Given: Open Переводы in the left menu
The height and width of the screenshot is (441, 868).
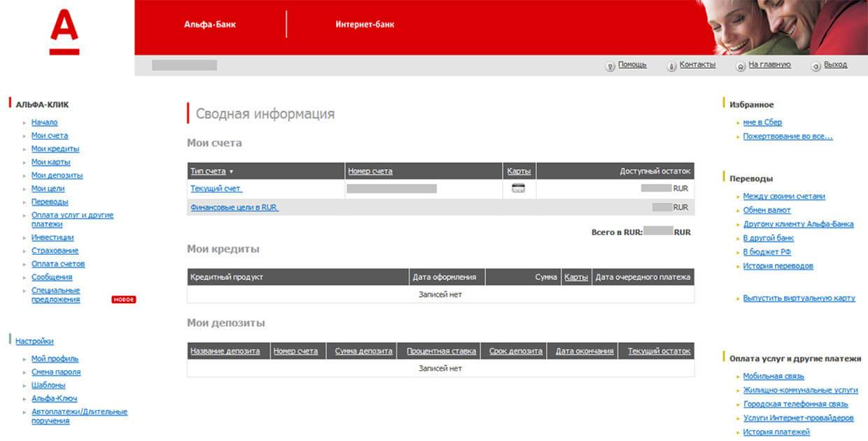Looking at the screenshot, I should pyautogui.click(x=50, y=202).
